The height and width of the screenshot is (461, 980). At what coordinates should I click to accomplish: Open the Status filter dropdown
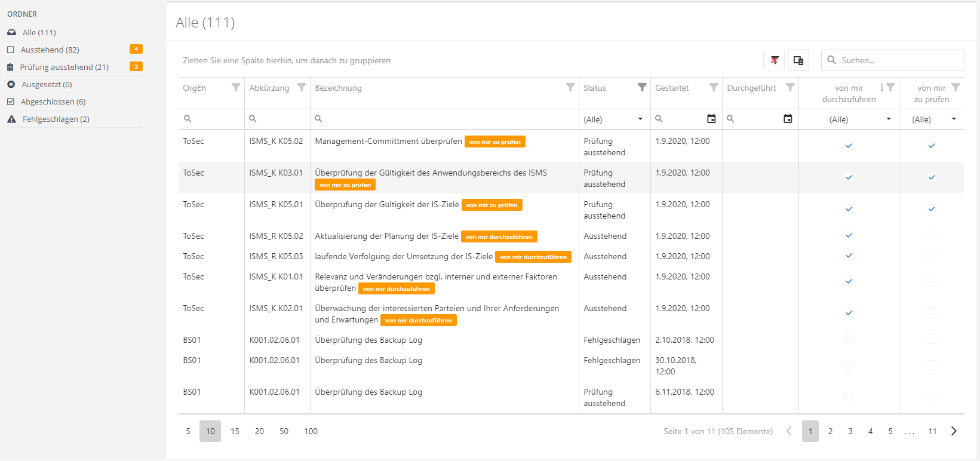(640, 119)
